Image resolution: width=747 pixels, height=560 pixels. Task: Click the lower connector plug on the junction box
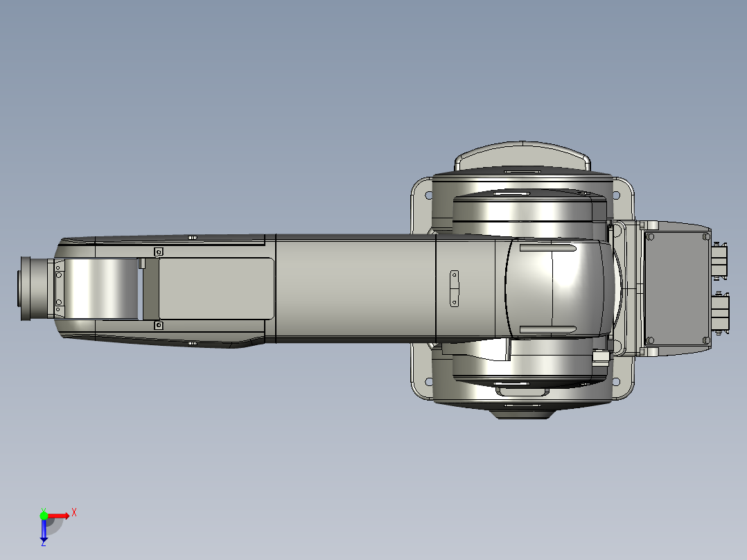pyautogui.click(x=721, y=313)
